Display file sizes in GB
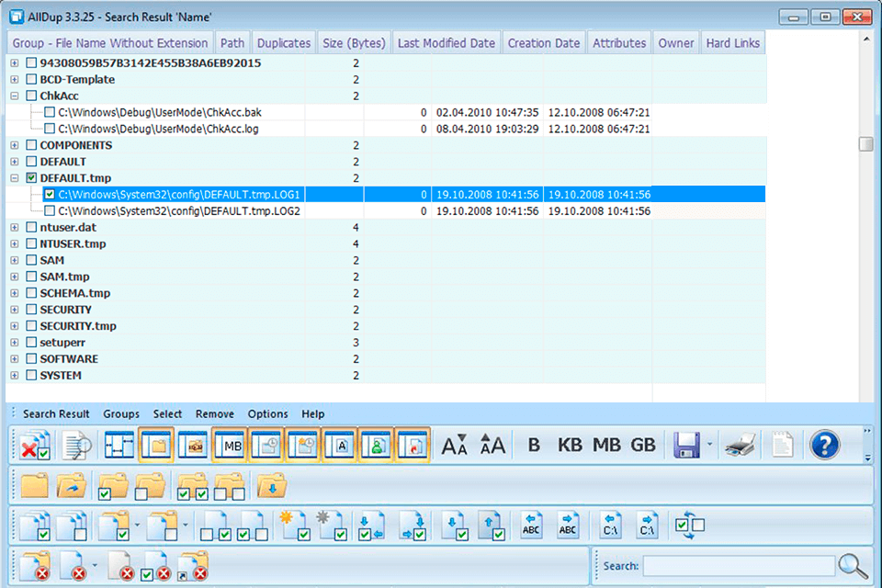 point(643,444)
